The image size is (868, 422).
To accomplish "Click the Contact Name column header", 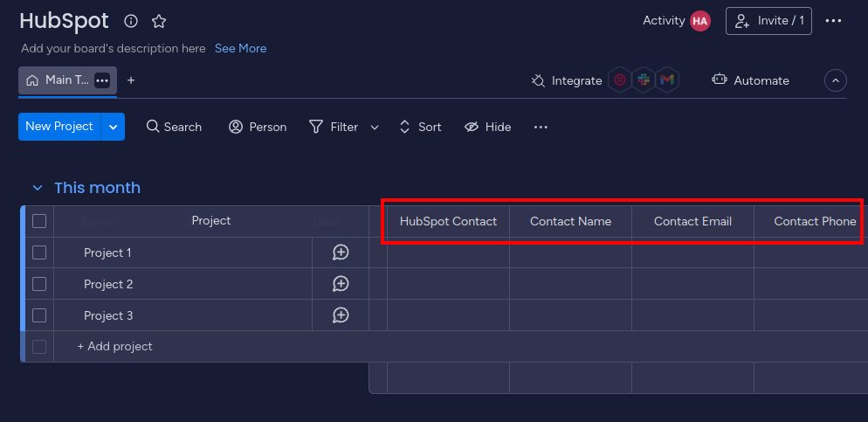I will coord(571,222).
